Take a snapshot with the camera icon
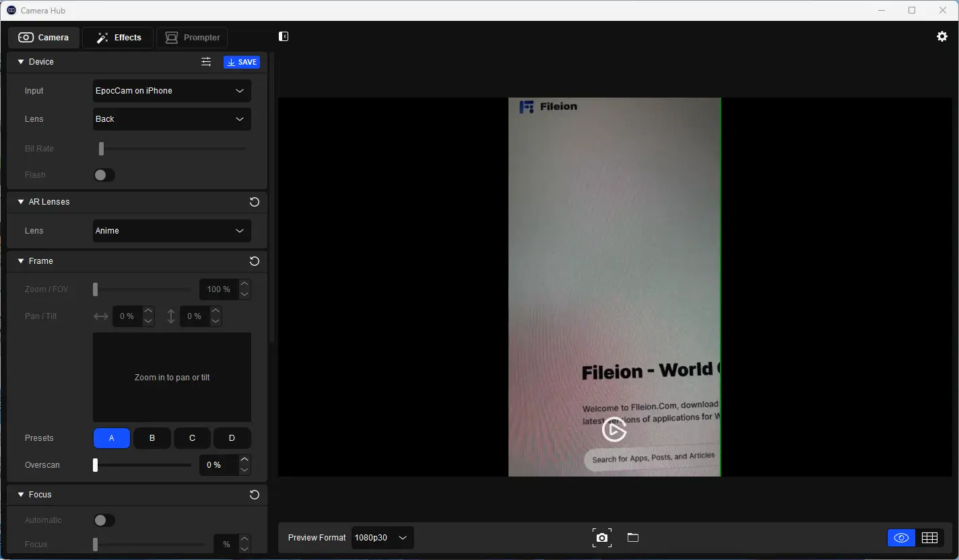959x560 pixels. click(602, 538)
